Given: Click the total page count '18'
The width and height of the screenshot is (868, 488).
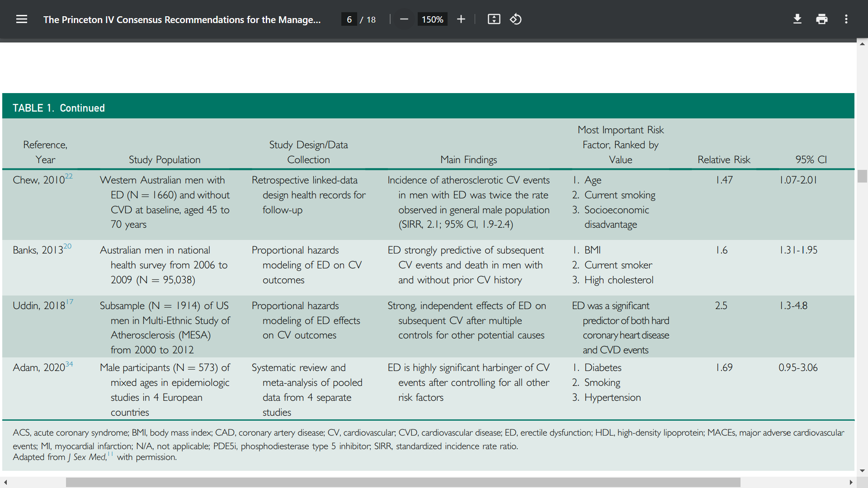Looking at the screenshot, I should (371, 19).
